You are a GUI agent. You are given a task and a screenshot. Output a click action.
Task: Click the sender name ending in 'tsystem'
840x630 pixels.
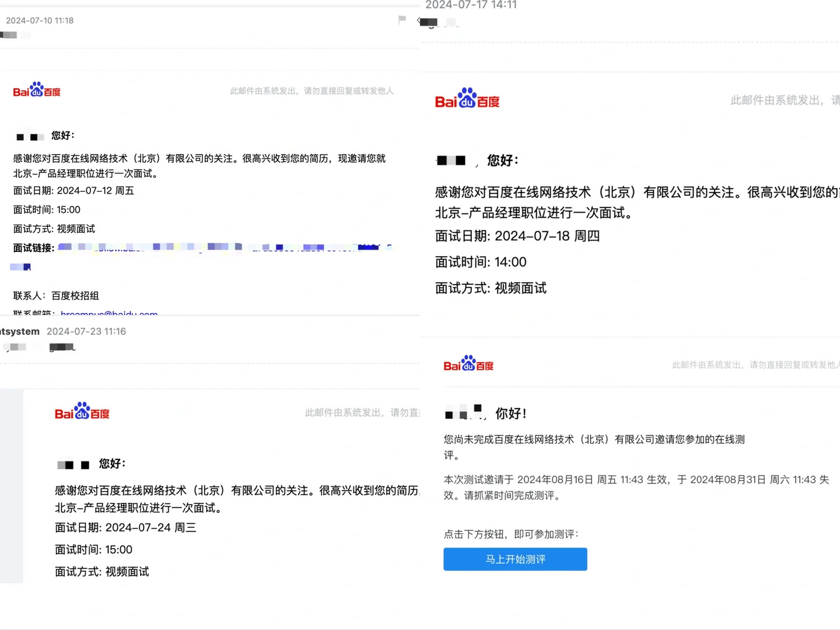point(20,331)
